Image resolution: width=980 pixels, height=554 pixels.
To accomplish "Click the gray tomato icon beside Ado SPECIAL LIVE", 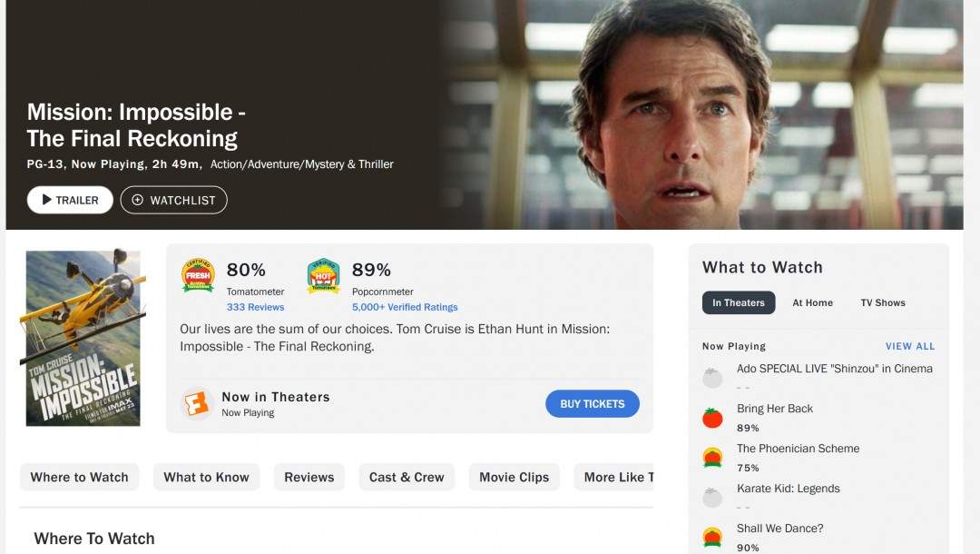I will click(x=712, y=378).
